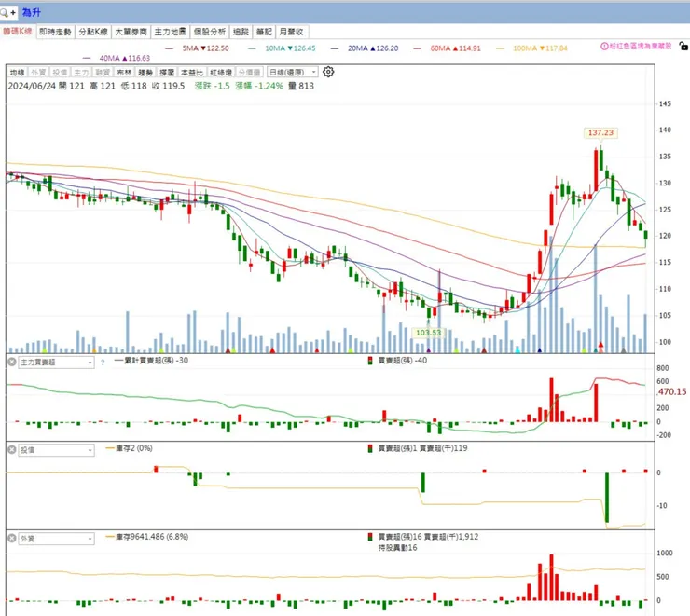Toggle the 主力 overlay button in chart toolbar
Image resolution: width=690 pixels, height=616 pixels.
pos(81,72)
